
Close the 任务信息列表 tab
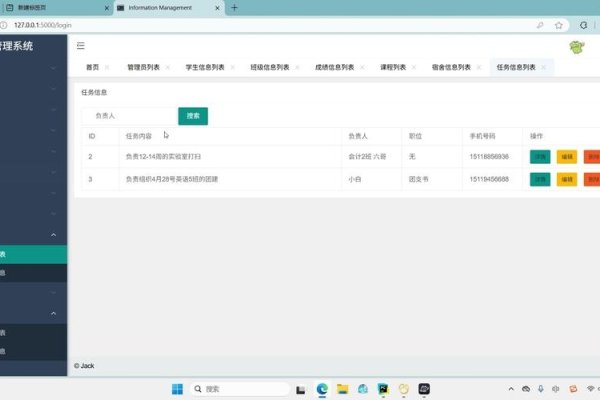point(543,67)
